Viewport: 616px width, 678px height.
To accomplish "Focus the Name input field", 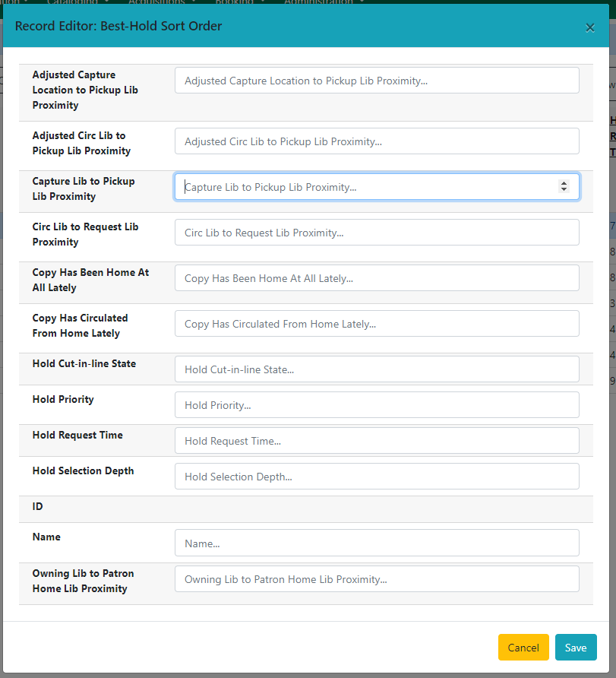I will [376, 543].
